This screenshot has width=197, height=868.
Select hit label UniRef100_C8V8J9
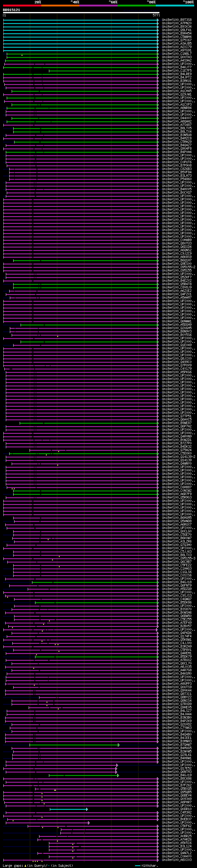(177, 287)
